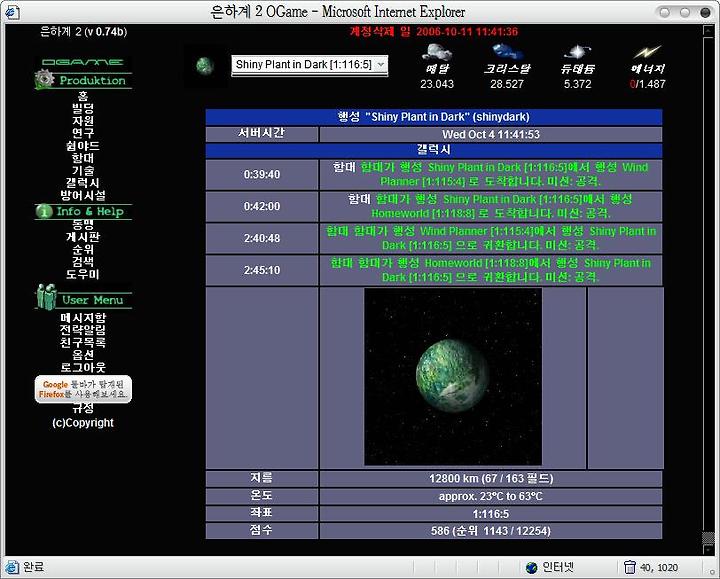Click the crystal amount 28.527
720x579 pixels.
[507, 84]
